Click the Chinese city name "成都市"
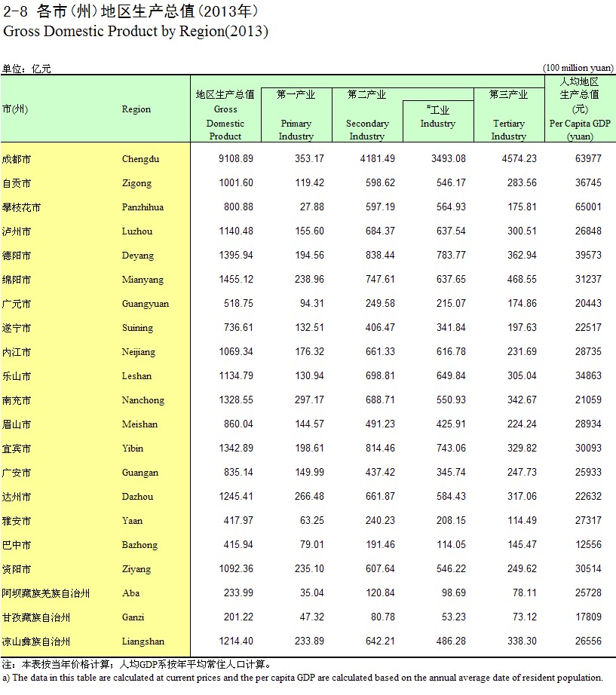 click(x=17, y=159)
